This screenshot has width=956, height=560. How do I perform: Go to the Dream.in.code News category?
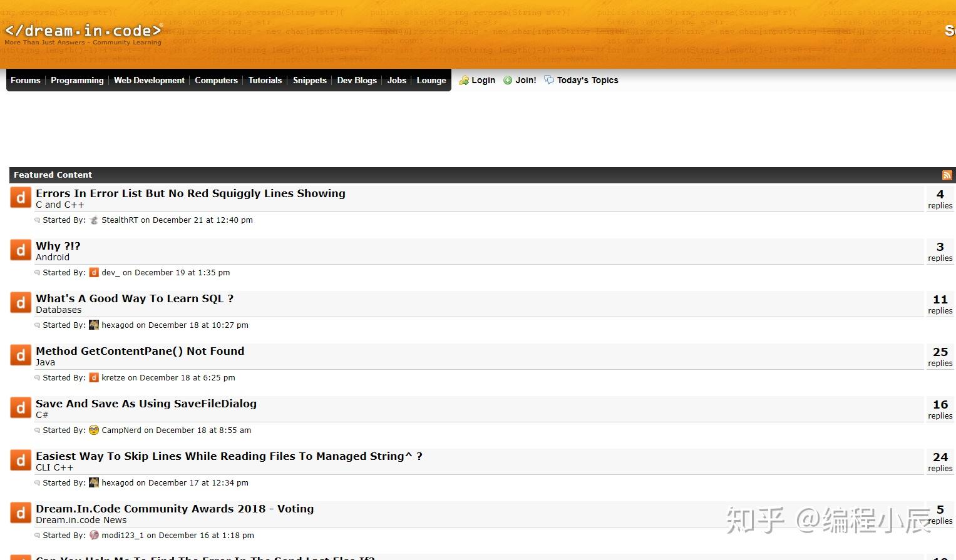pyautogui.click(x=81, y=520)
